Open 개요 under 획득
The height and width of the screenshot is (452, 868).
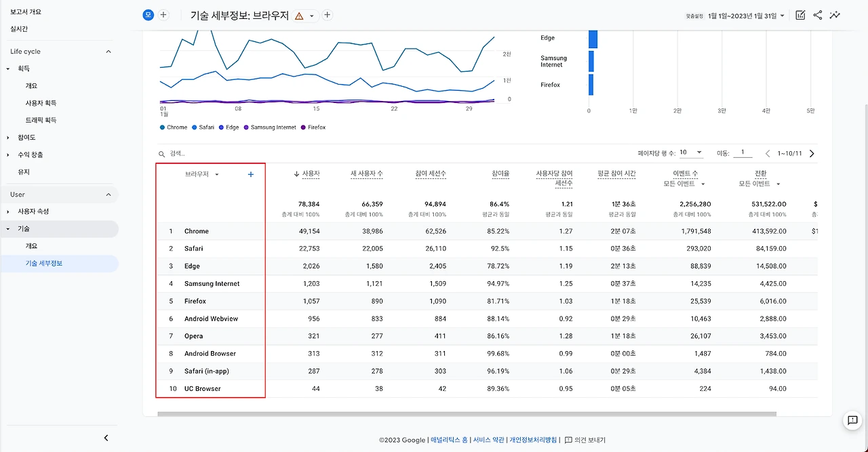31,86
